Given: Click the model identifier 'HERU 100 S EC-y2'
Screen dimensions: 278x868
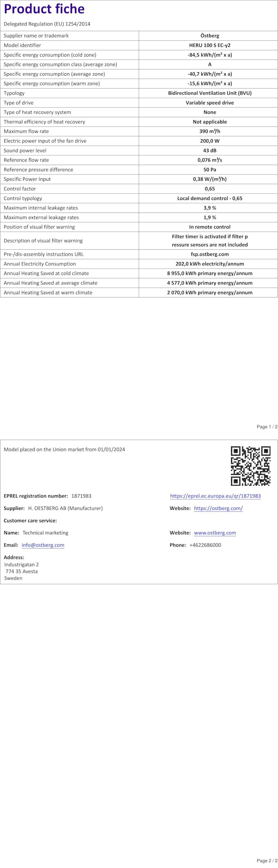Looking at the screenshot, I should pyautogui.click(x=210, y=45).
